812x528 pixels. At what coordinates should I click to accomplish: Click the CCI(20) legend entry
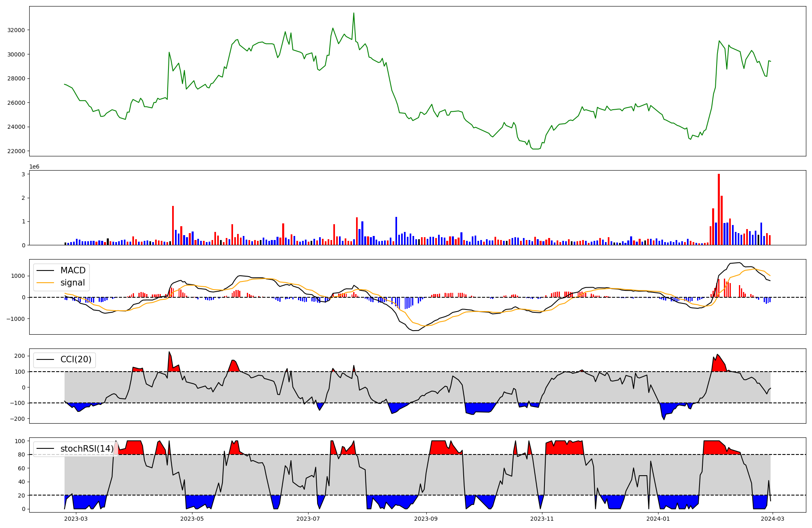pyautogui.click(x=76, y=359)
